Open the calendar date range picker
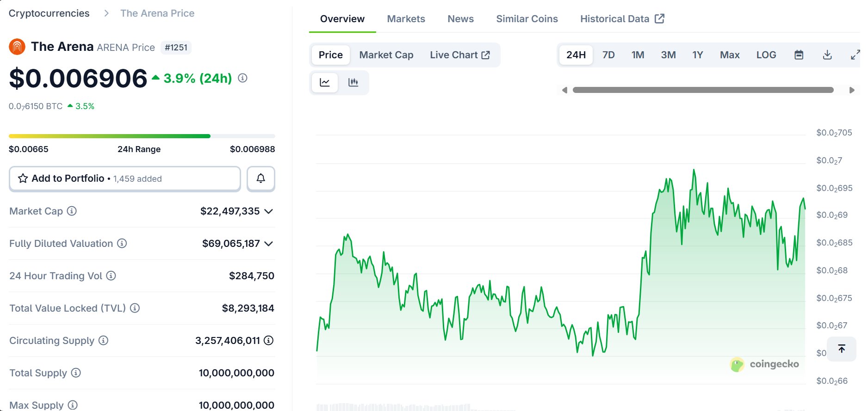Screen dimensions: 868x411 (799, 55)
